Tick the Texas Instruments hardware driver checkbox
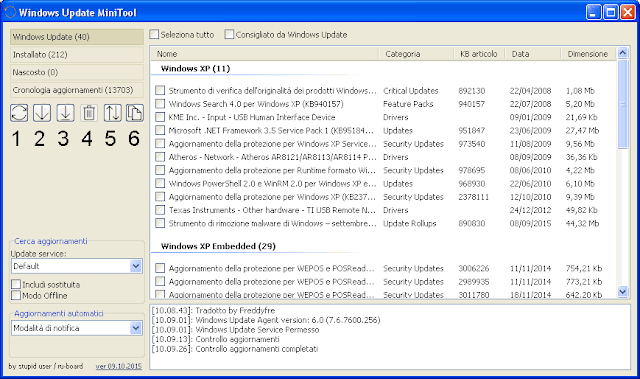 tap(160, 210)
